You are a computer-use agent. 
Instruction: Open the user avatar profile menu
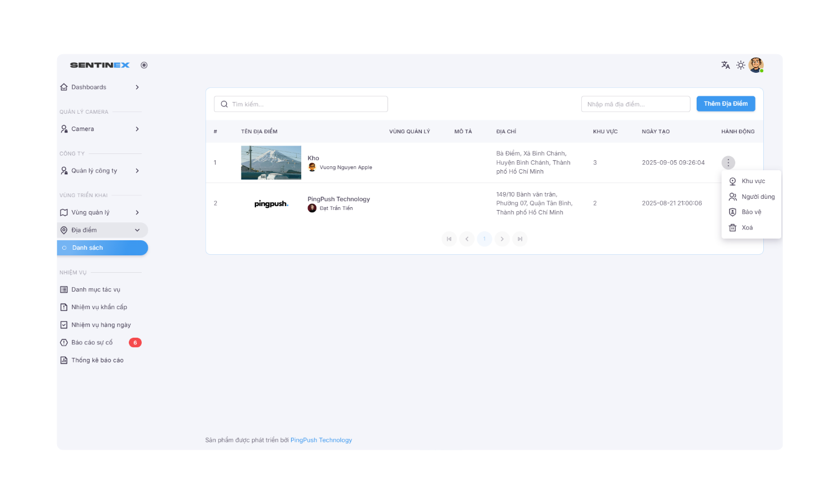[756, 65]
